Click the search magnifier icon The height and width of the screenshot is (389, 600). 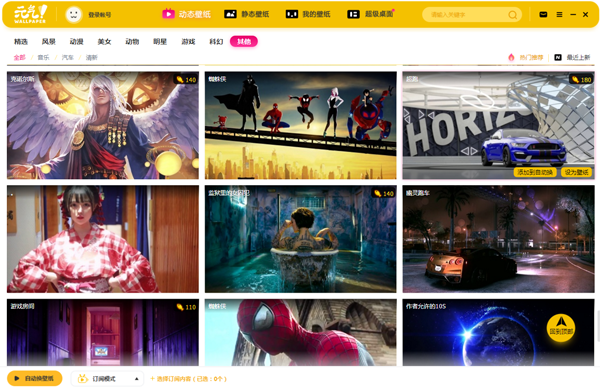tap(512, 15)
